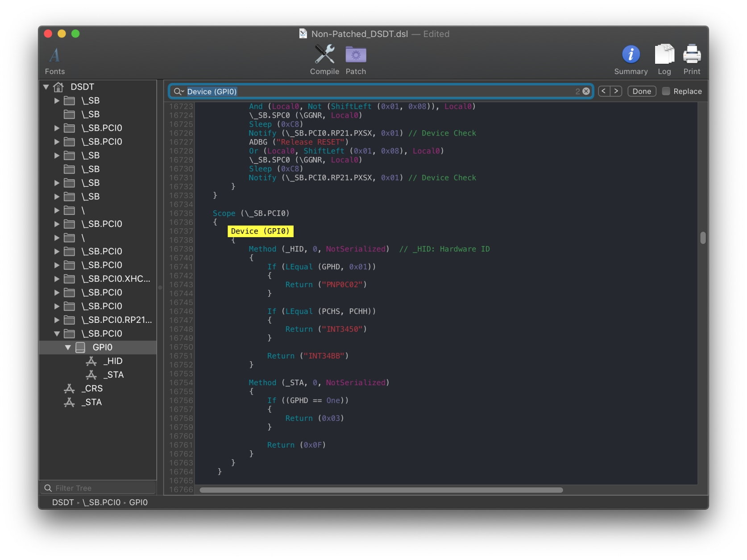
Task: Collapse the GPI0 device node
Action: pyautogui.click(x=68, y=347)
